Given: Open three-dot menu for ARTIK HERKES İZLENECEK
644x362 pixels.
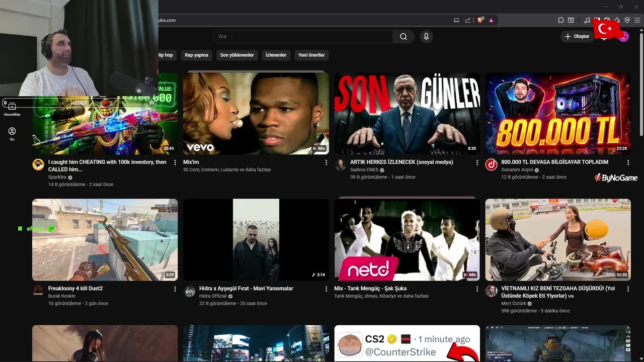Looking at the screenshot, I should [477, 162].
